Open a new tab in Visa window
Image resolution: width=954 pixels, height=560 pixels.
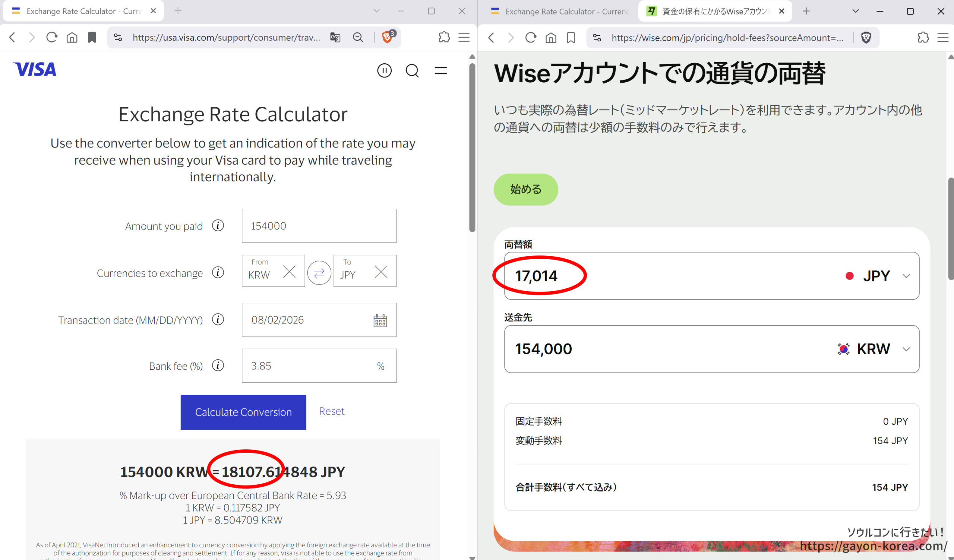(x=178, y=11)
